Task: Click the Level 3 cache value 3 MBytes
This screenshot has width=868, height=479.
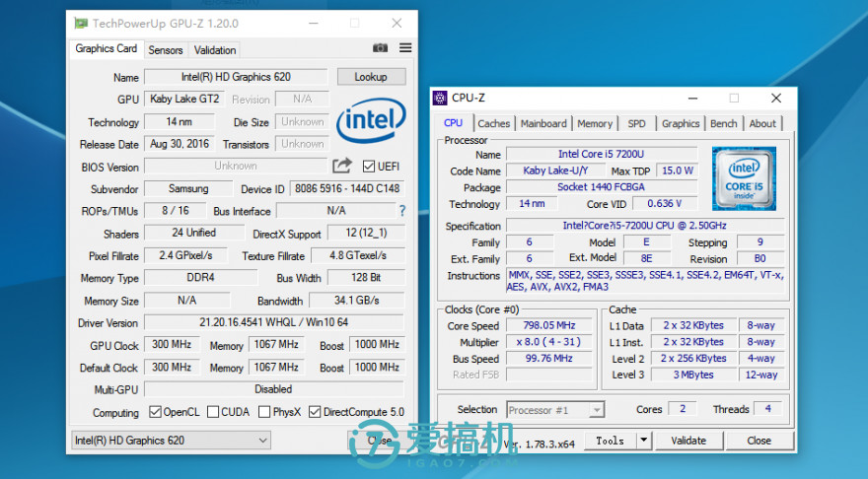Action: point(693,375)
